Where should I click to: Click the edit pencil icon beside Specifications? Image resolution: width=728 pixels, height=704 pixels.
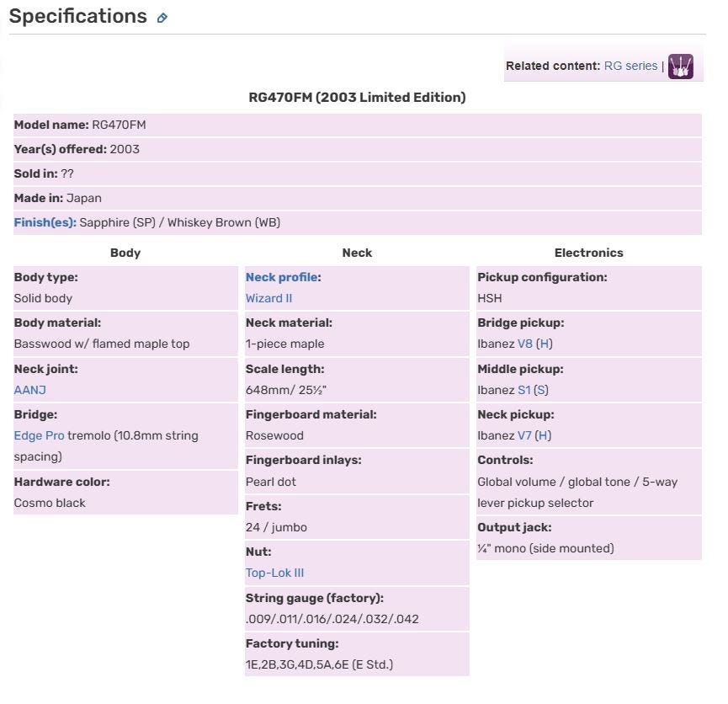click(162, 19)
